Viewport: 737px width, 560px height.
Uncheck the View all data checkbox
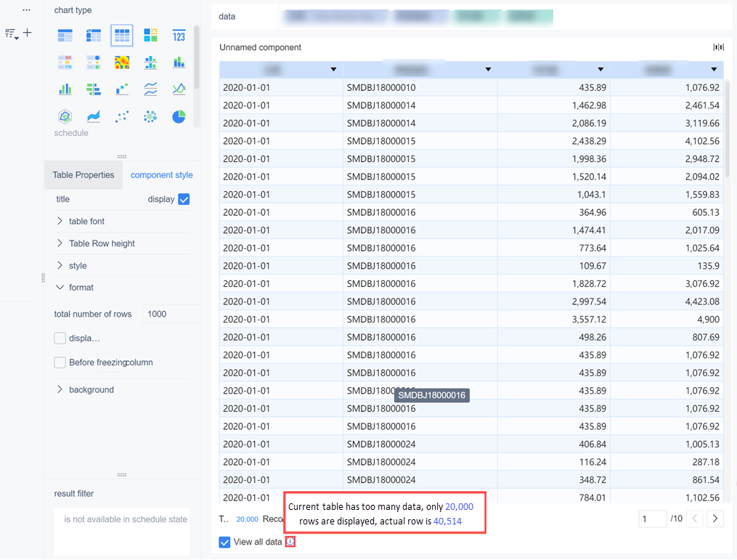coord(224,542)
